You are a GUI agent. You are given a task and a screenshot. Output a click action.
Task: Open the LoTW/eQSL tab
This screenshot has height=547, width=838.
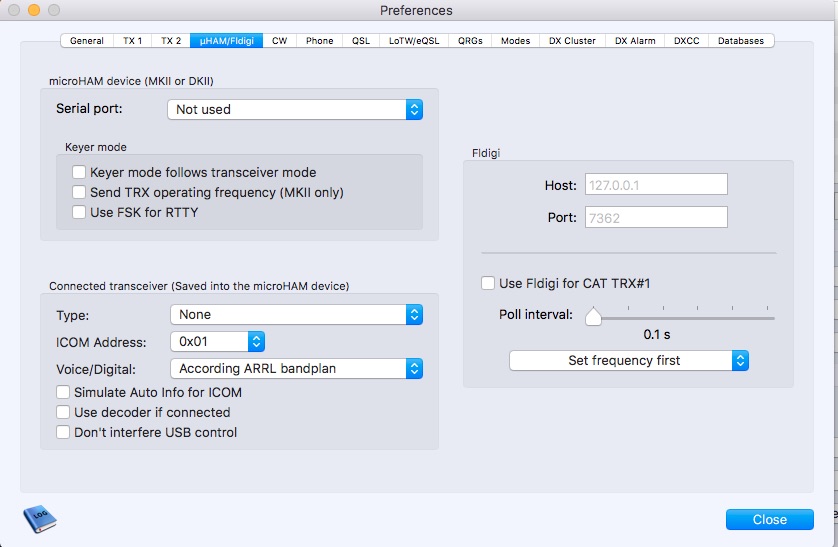[415, 41]
